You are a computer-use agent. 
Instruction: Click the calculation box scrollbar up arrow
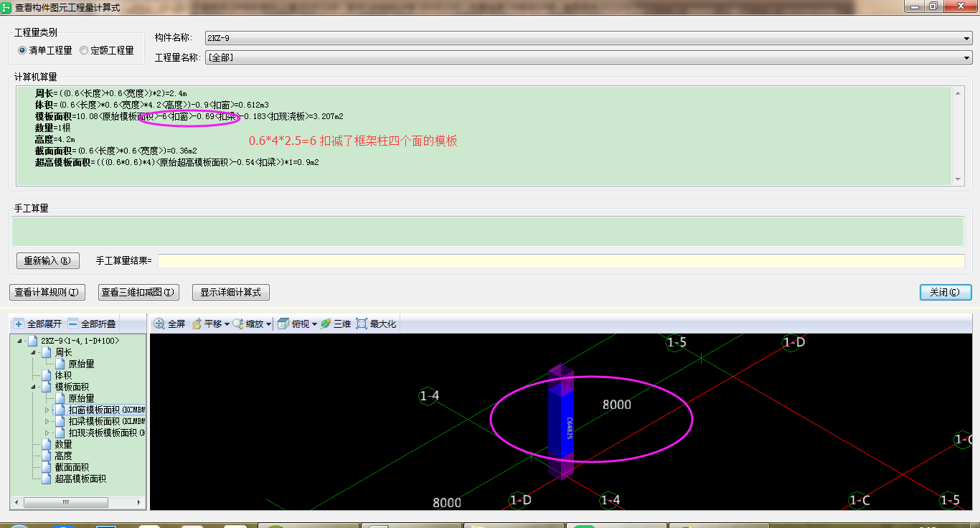point(958,92)
